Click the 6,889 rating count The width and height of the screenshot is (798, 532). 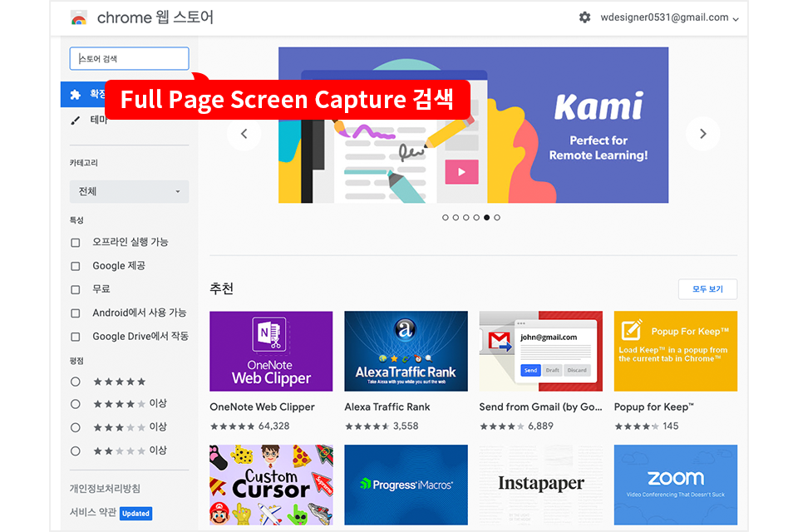point(540,426)
